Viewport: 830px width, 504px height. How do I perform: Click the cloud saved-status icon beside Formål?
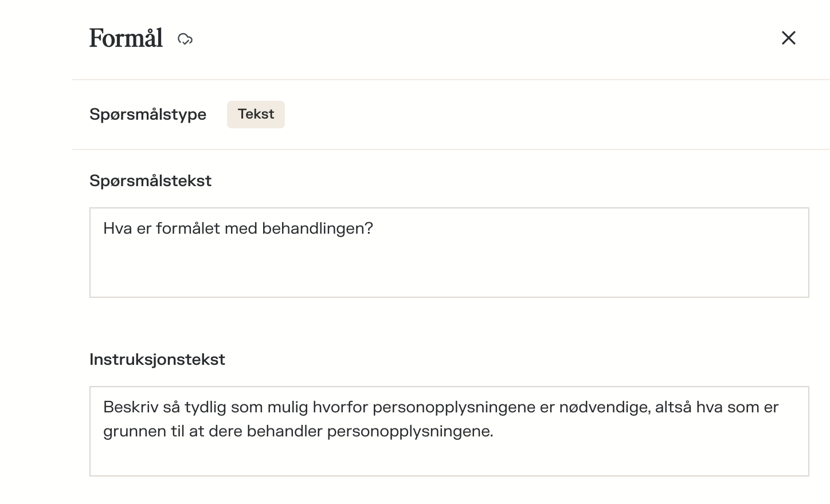coord(185,39)
